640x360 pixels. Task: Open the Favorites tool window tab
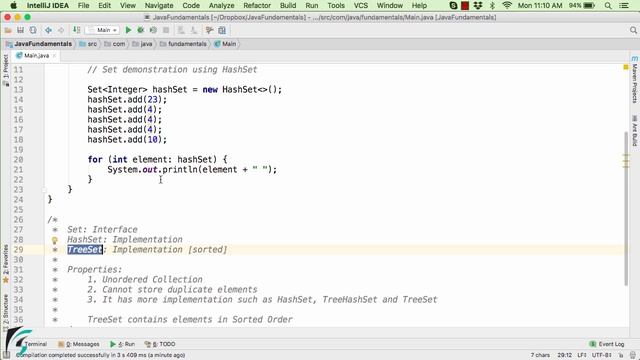coord(5,263)
